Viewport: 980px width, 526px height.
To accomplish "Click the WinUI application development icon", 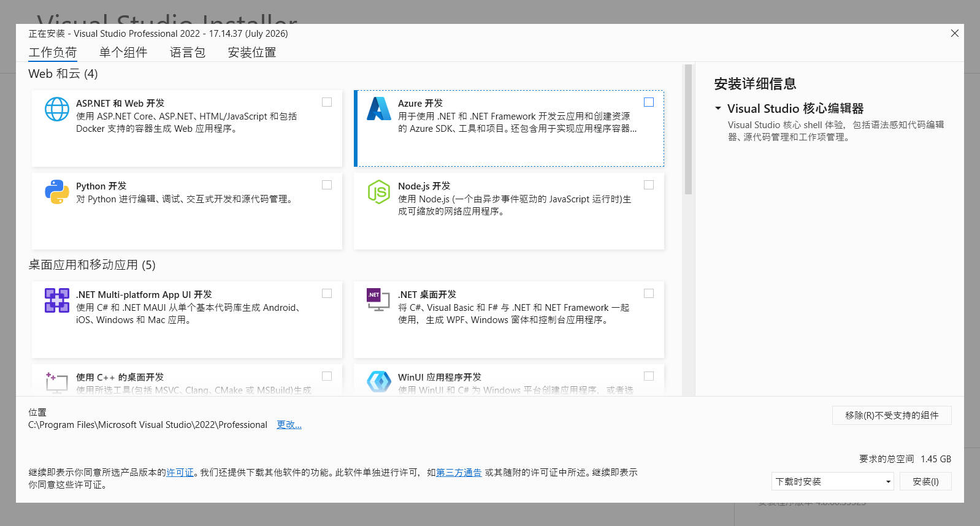I will (x=379, y=381).
